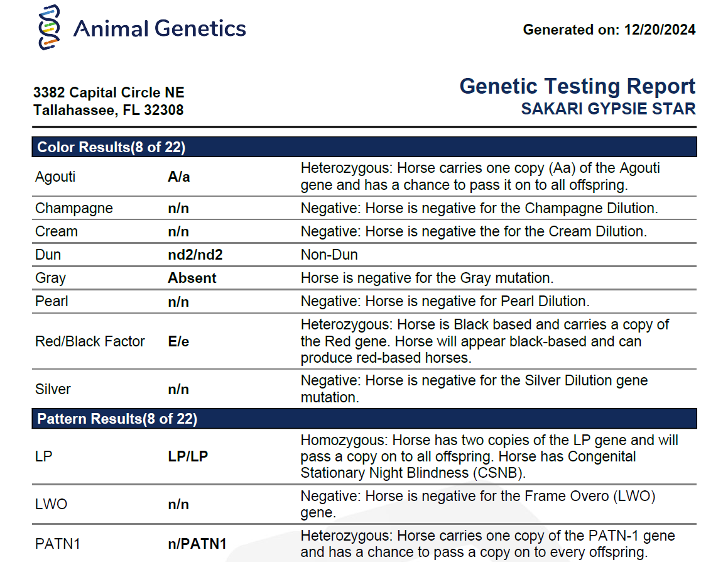Click the Genetic Testing Report title
The width and height of the screenshot is (728, 562).
tap(577, 86)
